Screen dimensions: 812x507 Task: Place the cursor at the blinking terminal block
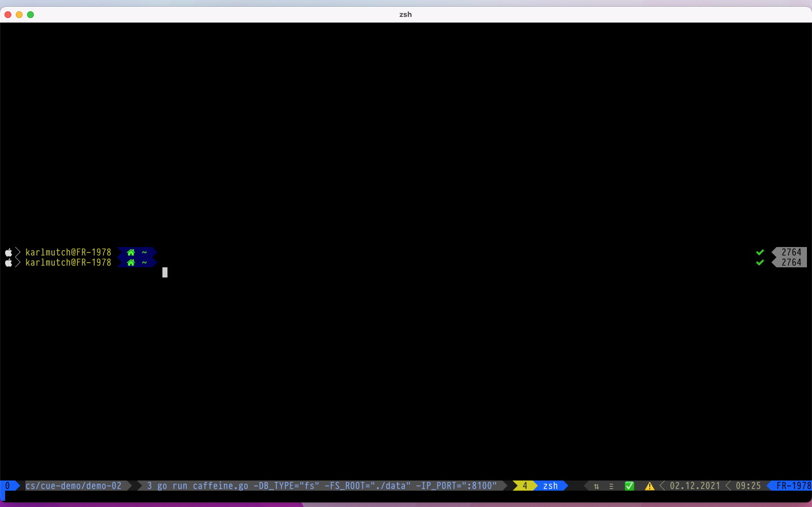(x=164, y=272)
